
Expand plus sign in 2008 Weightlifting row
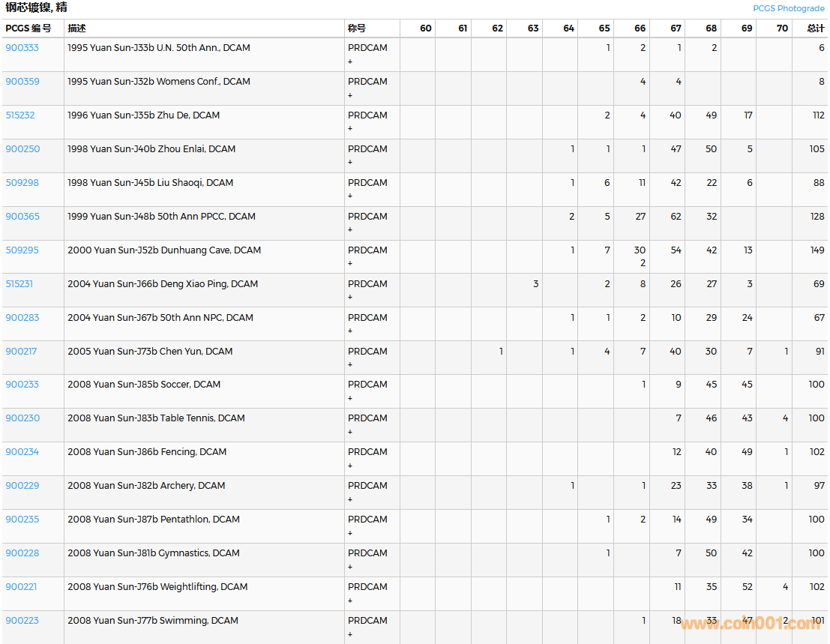[350, 601]
